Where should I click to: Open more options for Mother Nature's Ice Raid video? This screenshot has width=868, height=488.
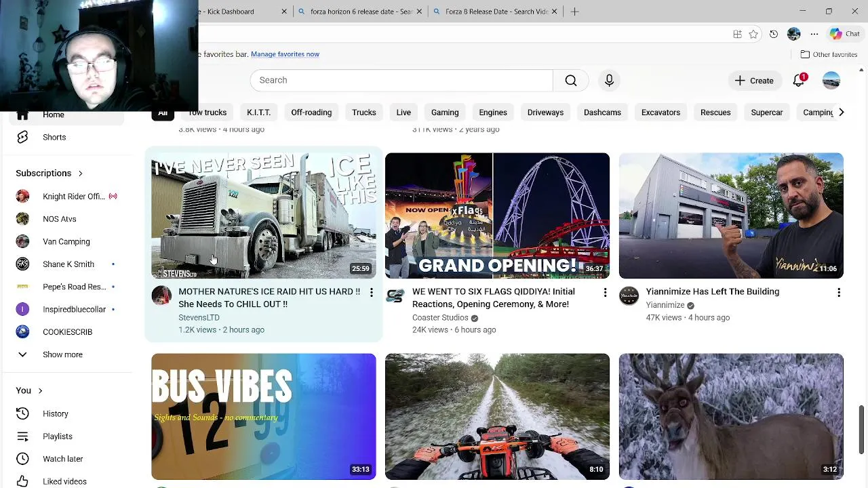coord(371,292)
